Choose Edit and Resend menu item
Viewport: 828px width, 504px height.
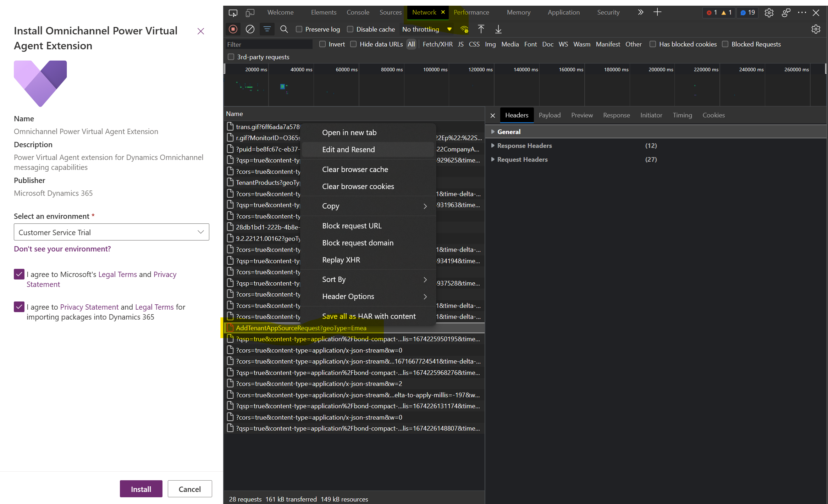click(368, 150)
